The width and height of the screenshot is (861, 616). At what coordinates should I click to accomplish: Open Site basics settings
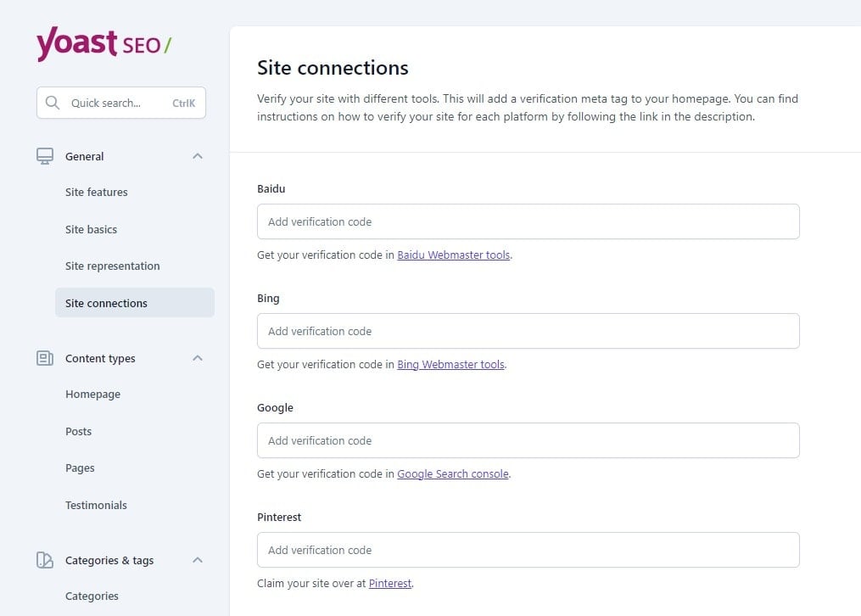[x=91, y=229]
